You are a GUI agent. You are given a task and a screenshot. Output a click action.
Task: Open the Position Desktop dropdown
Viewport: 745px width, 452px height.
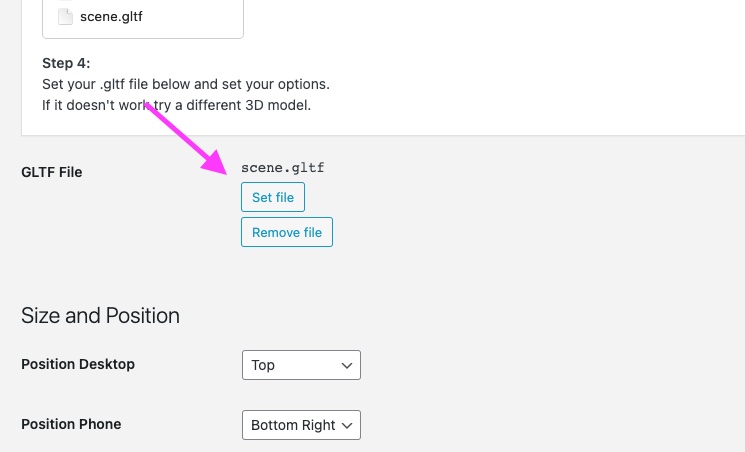pyautogui.click(x=301, y=365)
